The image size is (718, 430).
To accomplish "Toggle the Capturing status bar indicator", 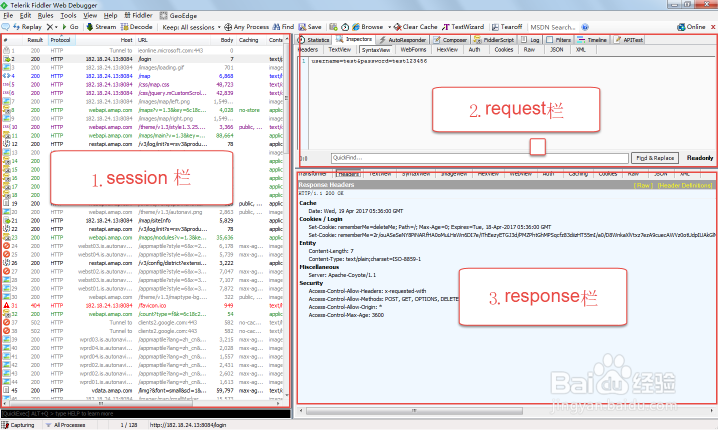I will coord(18,425).
